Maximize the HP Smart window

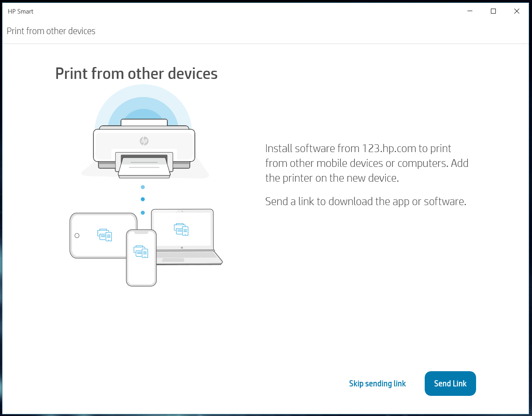click(493, 11)
